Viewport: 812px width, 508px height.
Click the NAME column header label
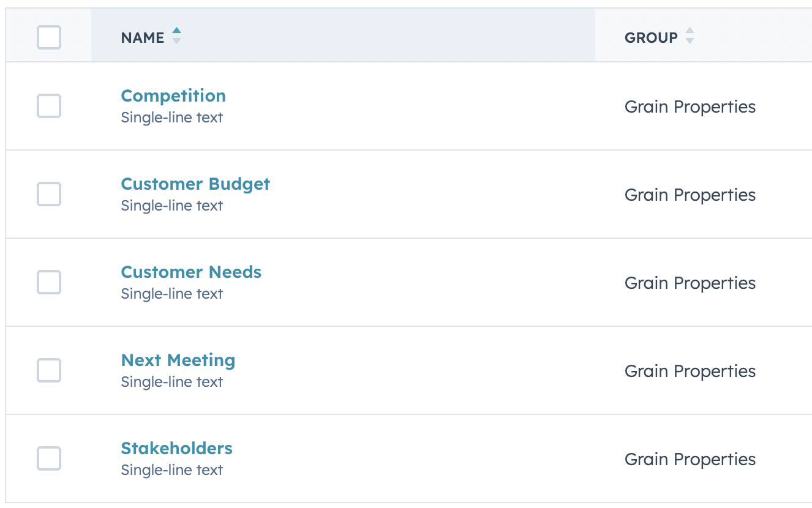click(143, 37)
